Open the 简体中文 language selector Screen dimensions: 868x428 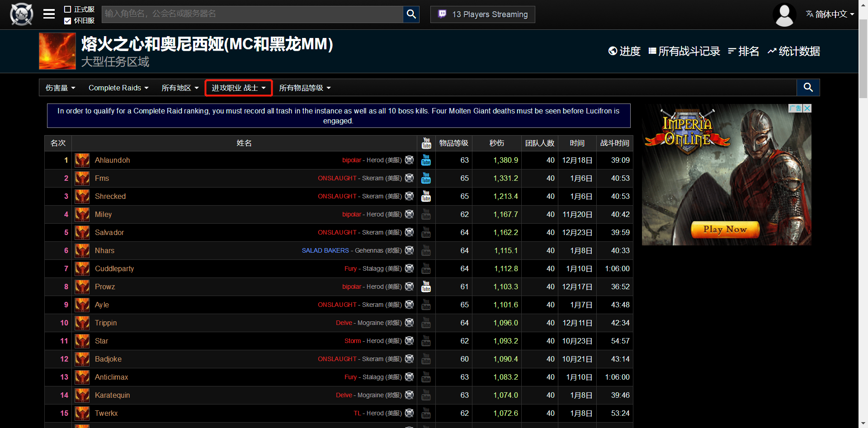(x=830, y=14)
